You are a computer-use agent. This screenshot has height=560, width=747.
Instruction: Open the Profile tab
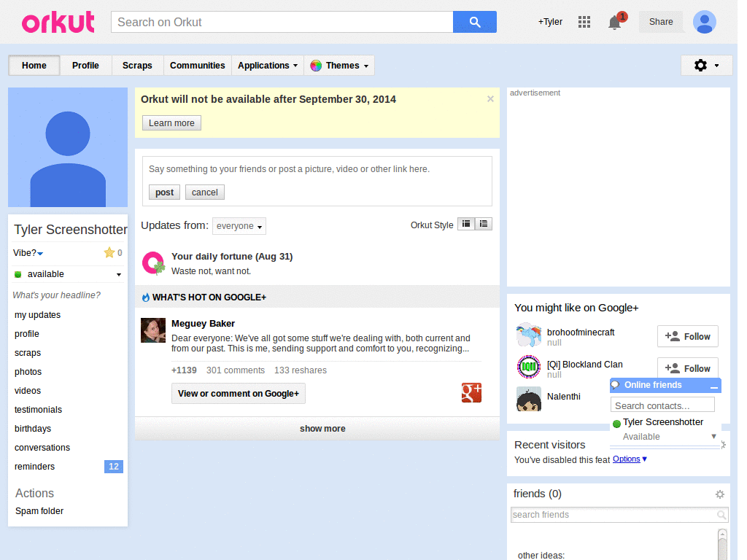click(86, 66)
